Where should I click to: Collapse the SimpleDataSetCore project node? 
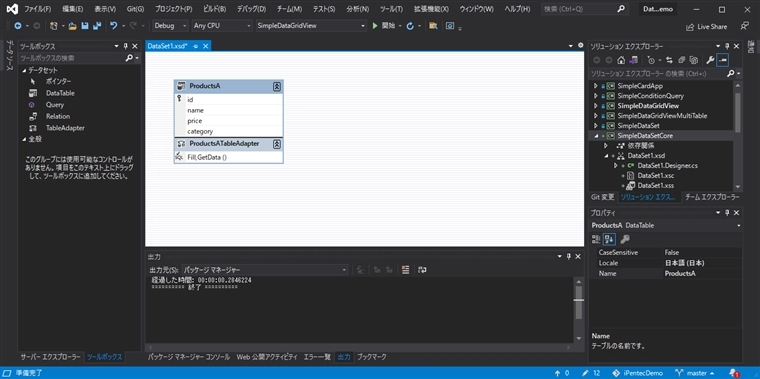point(596,136)
